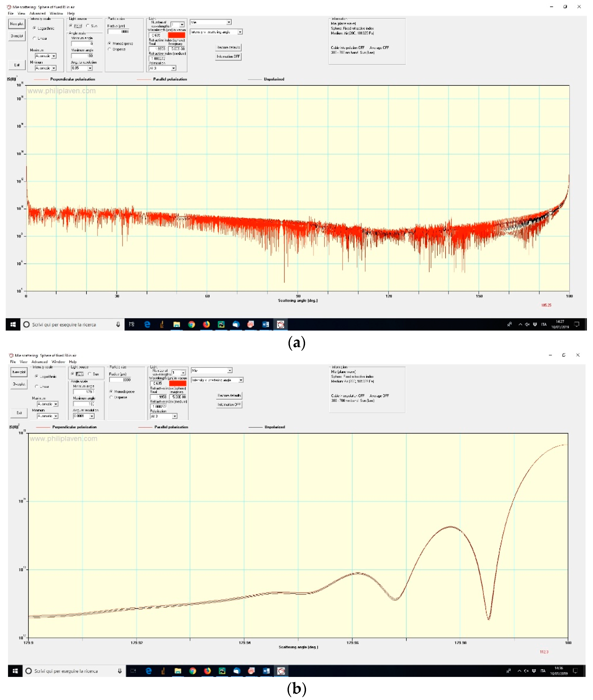
Task: Open Edge browser in upper window's taskbar
Action: 147,324
